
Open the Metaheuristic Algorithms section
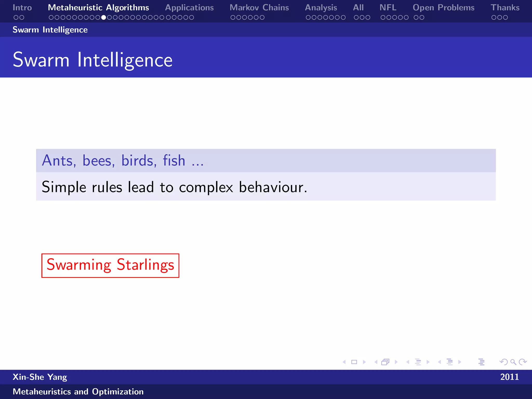98,8
